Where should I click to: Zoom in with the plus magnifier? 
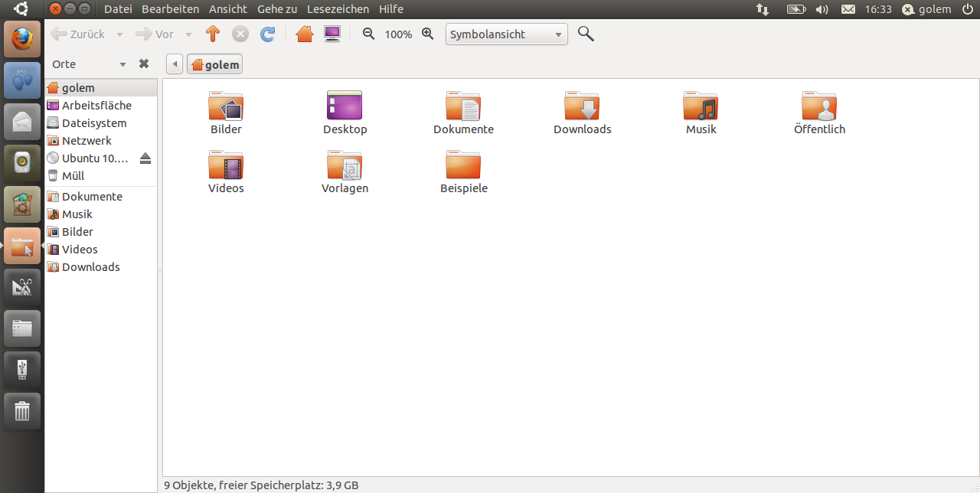428,34
